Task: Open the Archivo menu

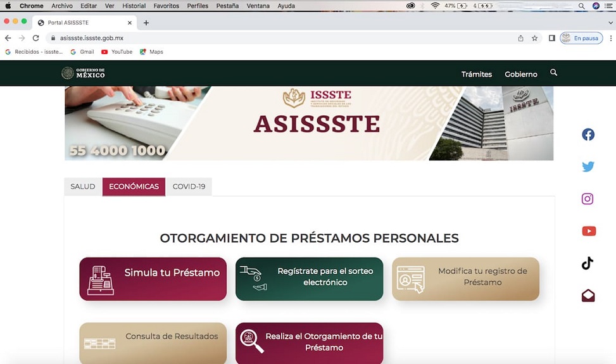Action: coord(62,6)
